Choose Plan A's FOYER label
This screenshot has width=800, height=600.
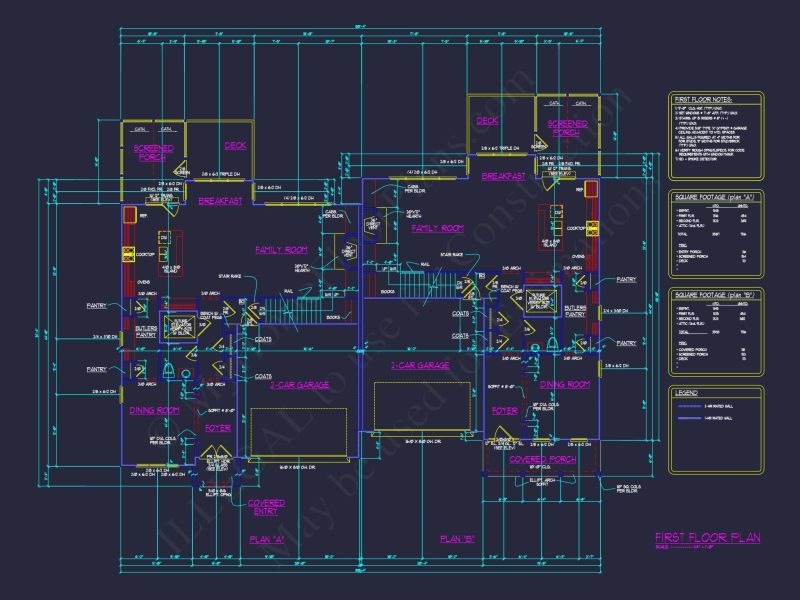point(218,428)
